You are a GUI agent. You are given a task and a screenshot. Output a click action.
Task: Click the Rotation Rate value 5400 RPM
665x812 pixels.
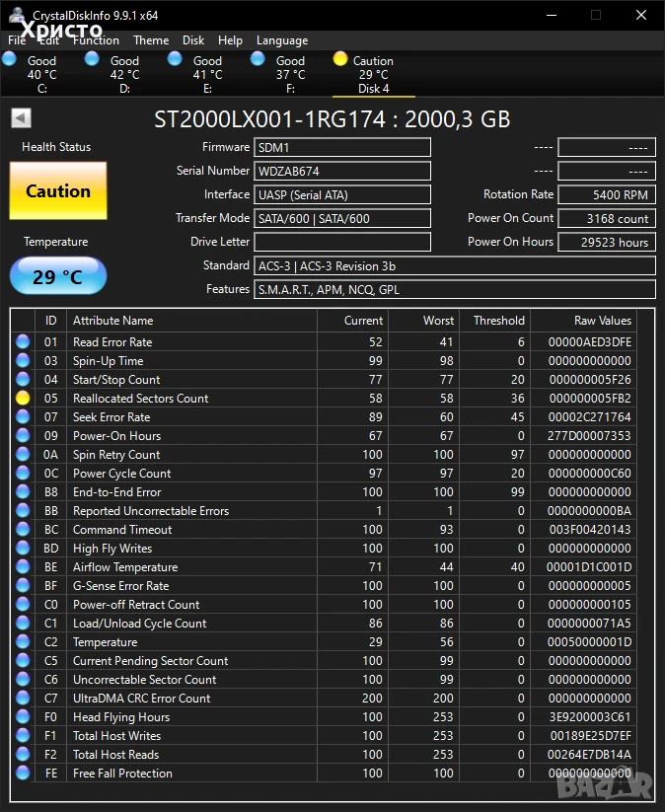pyautogui.click(x=607, y=194)
